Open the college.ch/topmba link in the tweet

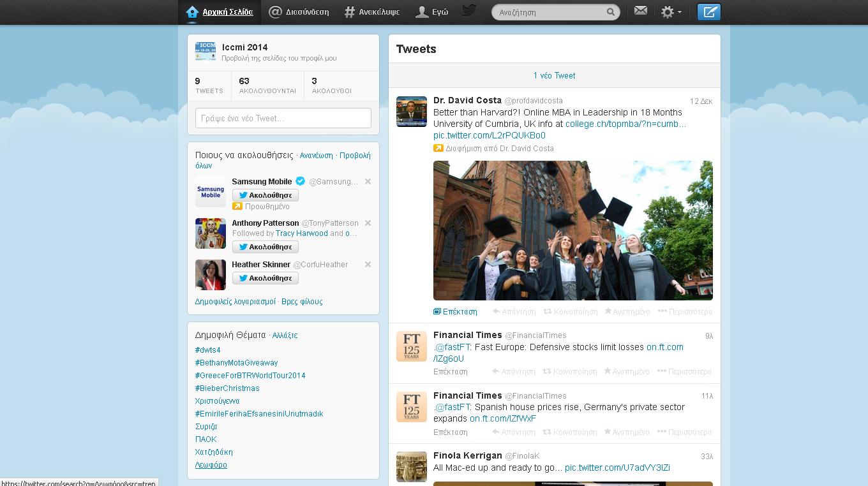(626, 124)
